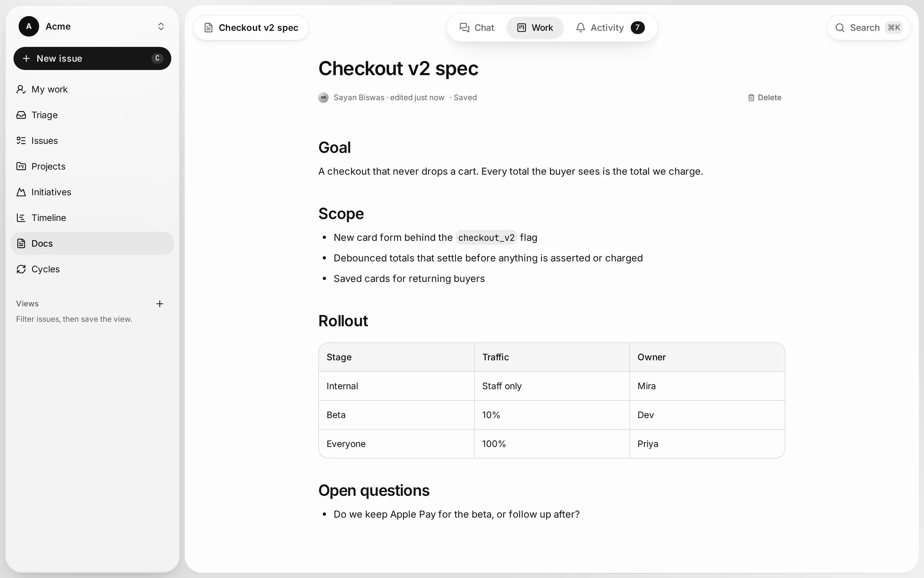This screenshot has height=578, width=924.
Task: Click the Beta table cell
Action: 396,415
